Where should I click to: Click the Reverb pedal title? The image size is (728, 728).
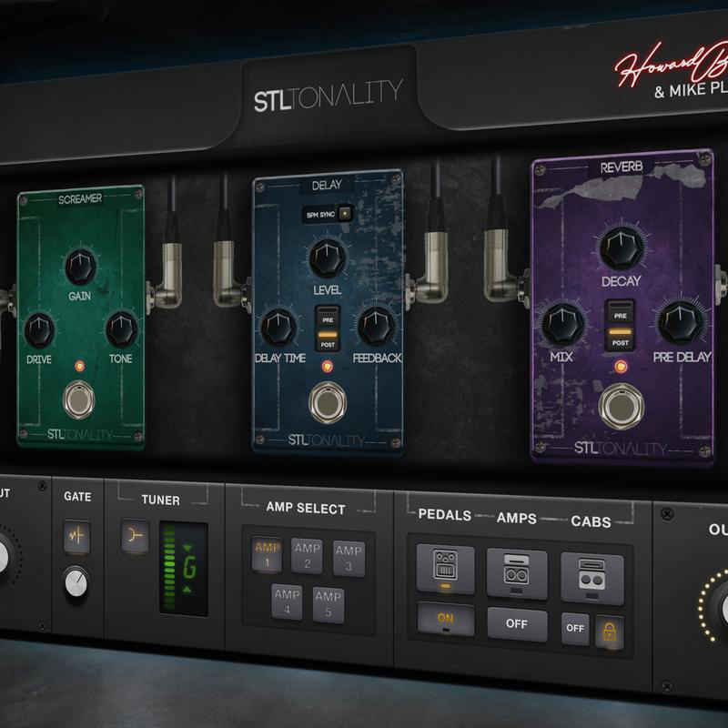tap(622, 167)
